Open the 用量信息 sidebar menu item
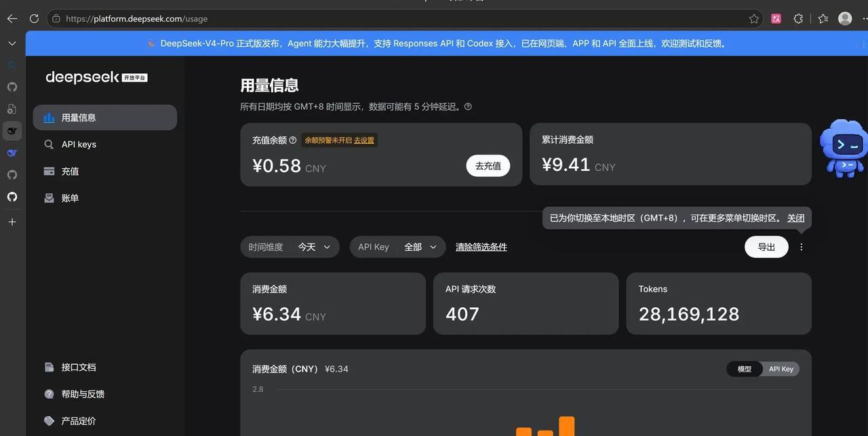Screen dimensions: 868x436 click(x=104, y=117)
